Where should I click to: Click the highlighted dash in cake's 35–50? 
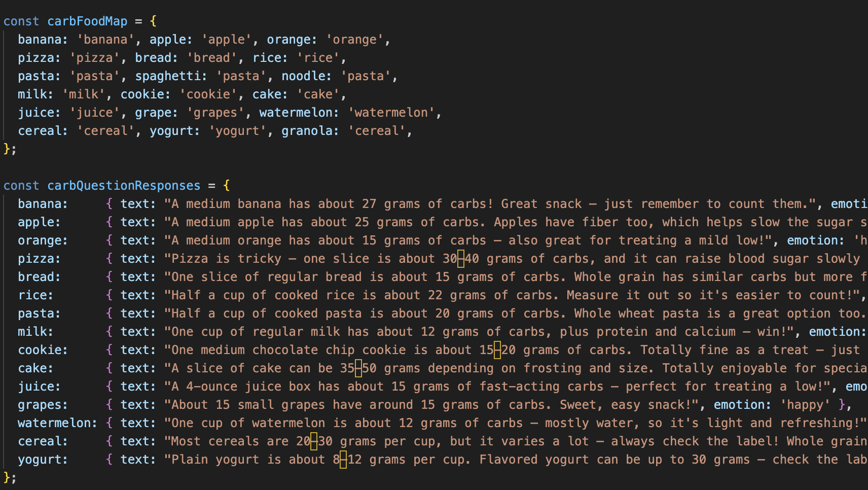pyautogui.click(x=358, y=368)
